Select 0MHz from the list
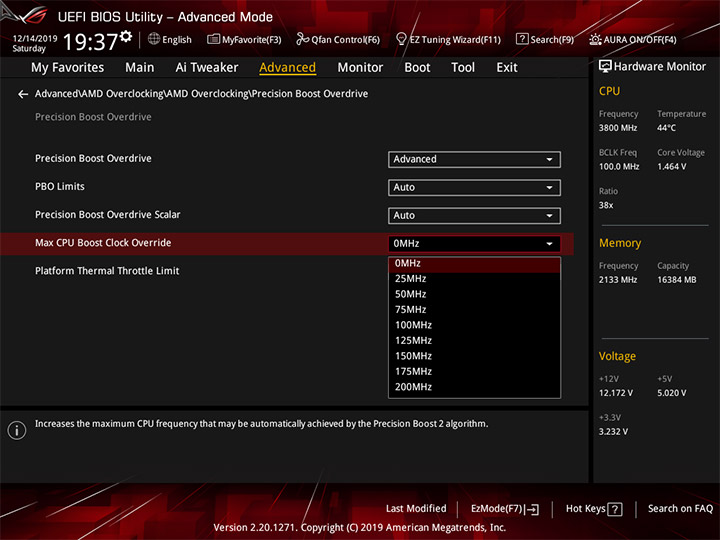Image resolution: width=720 pixels, height=540 pixels. (x=474, y=264)
